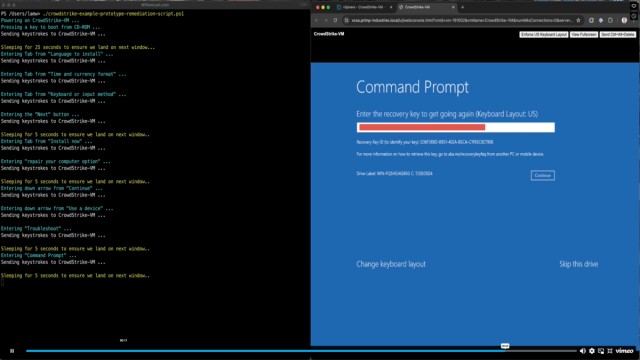The height and width of the screenshot is (360, 640).
Task: Bookmark this page with the star
Action: pos(578,20)
